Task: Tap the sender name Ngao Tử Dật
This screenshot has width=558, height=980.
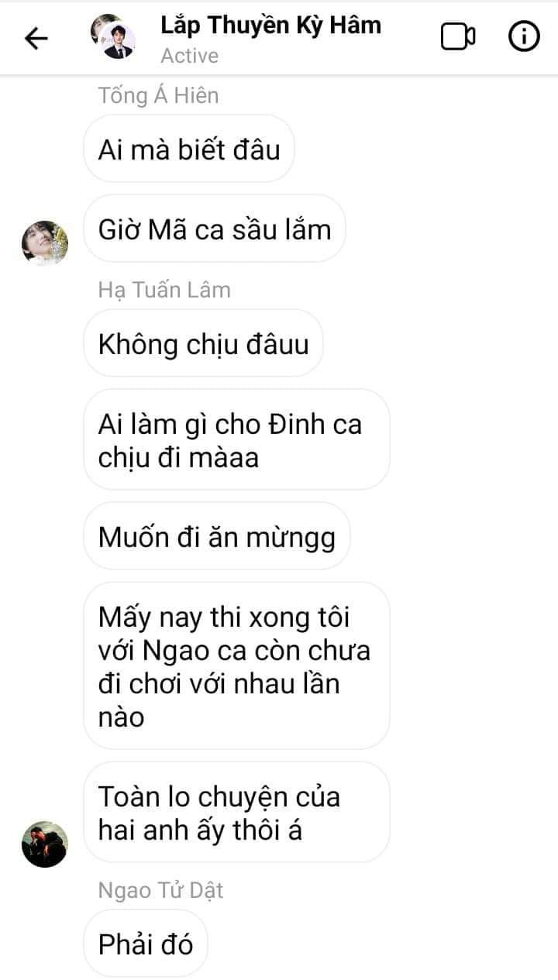Action: (x=160, y=890)
